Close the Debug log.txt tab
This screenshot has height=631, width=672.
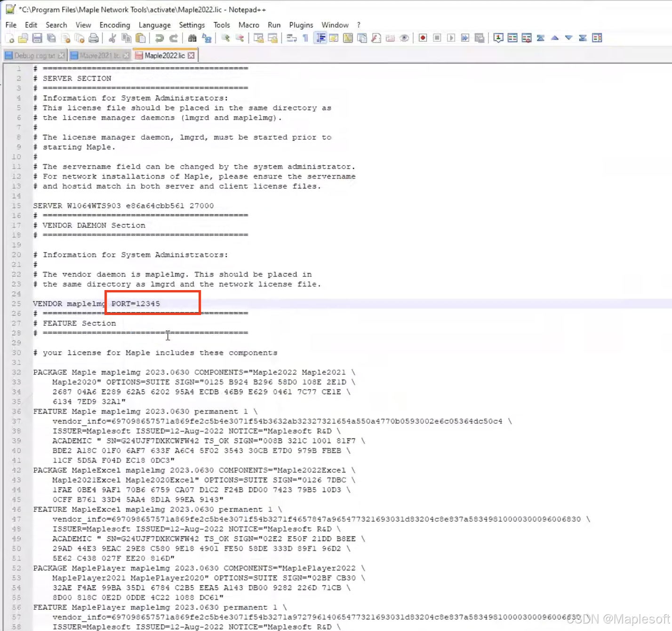pos(61,56)
